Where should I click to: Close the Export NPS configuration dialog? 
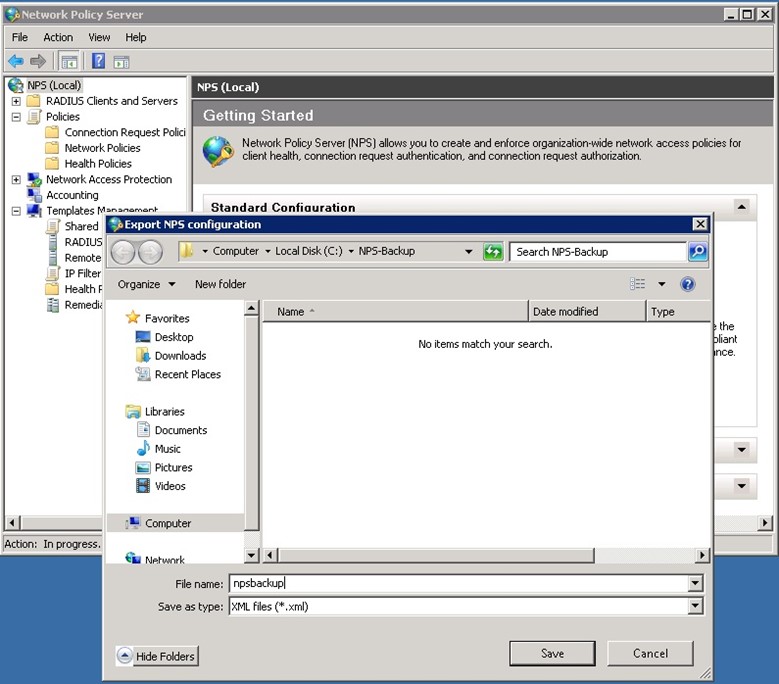pyautogui.click(x=700, y=224)
